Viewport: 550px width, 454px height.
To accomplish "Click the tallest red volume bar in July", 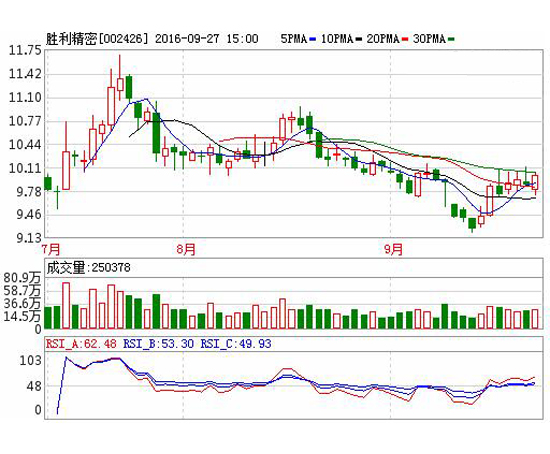I will 66,305.
